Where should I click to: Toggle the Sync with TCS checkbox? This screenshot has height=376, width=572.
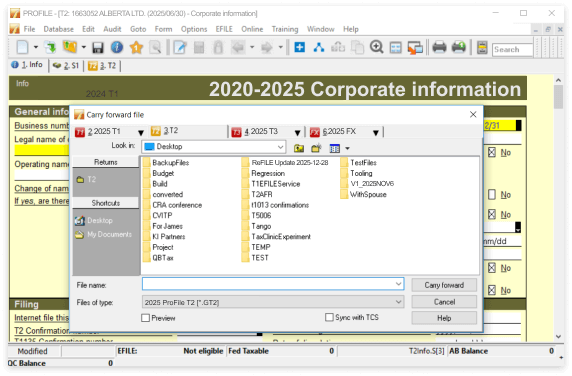(x=329, y=317)
